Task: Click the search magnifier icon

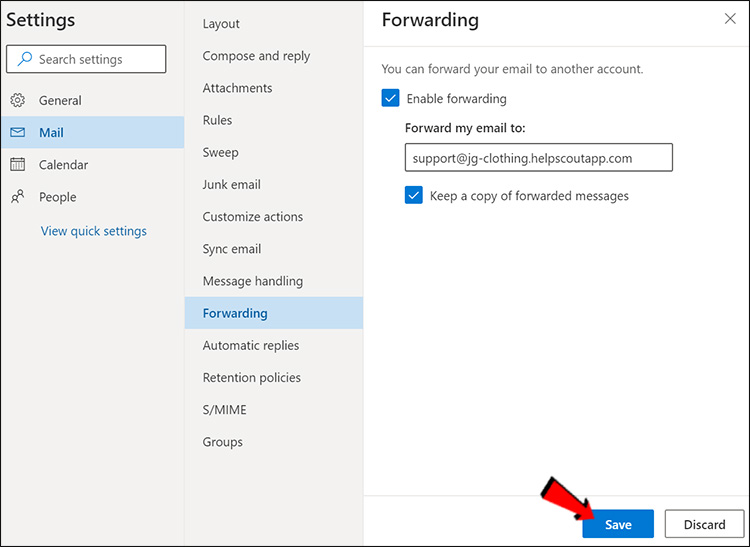Action: 24,59
